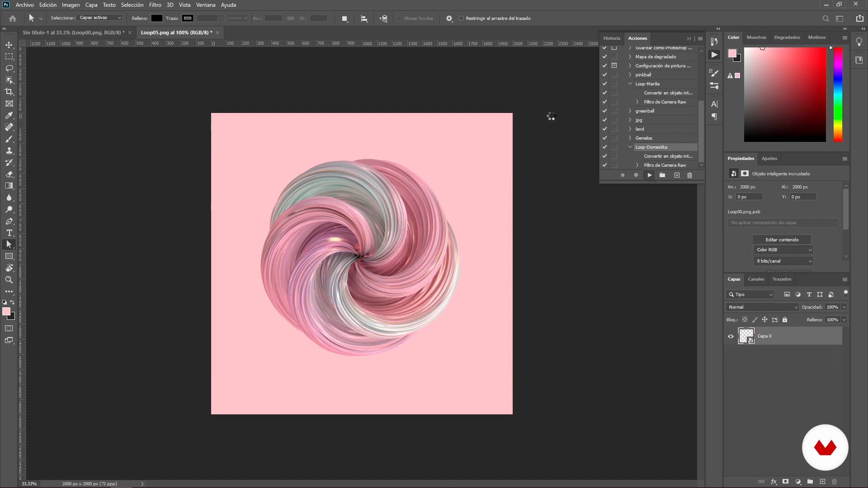Open the Filtro menu
Screen dimensions: 868x488
click(x=155, y=5)
